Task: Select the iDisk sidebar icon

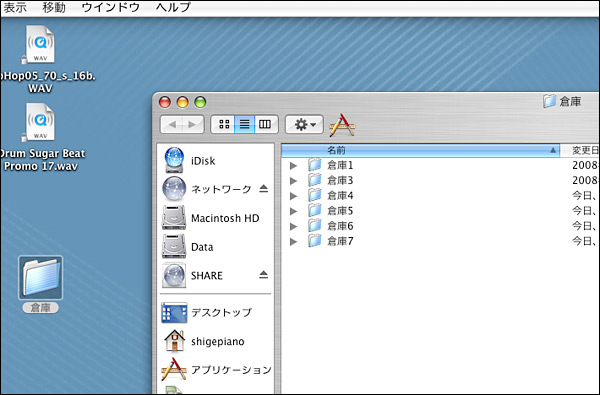Action: coord(174,160)
